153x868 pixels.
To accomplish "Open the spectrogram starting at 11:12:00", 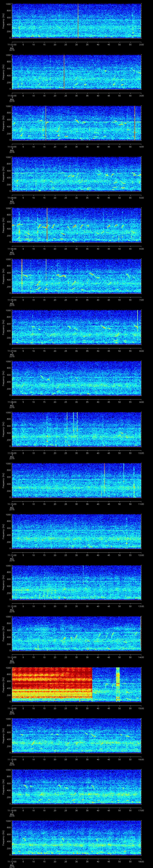I will click(x=77, y=582).
